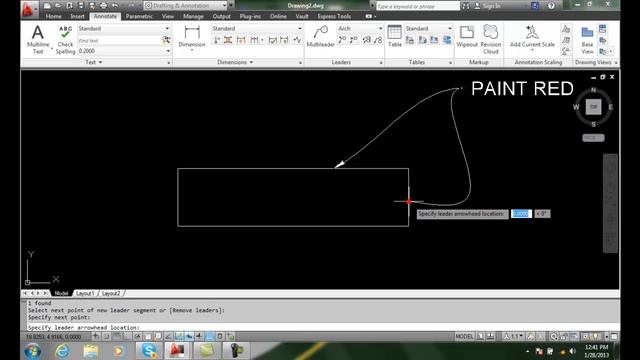Open the WCS dropdown under ViewCube
The width and height of the screenshot is (640, 360).
(x=593, y=138)
